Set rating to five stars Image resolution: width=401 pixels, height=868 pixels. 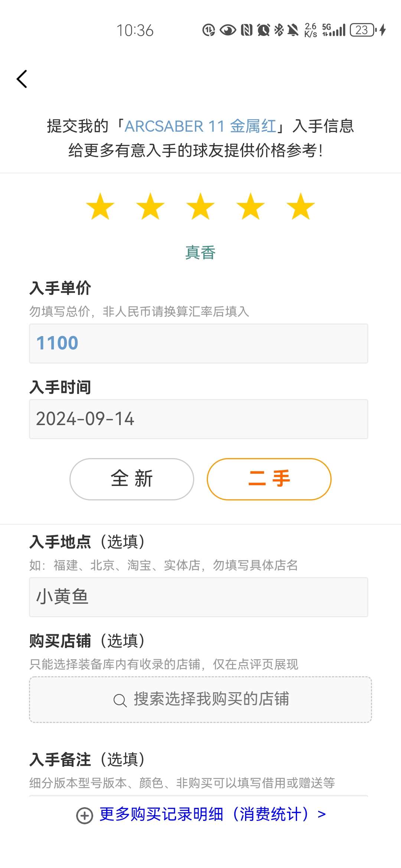coord(301,206)
